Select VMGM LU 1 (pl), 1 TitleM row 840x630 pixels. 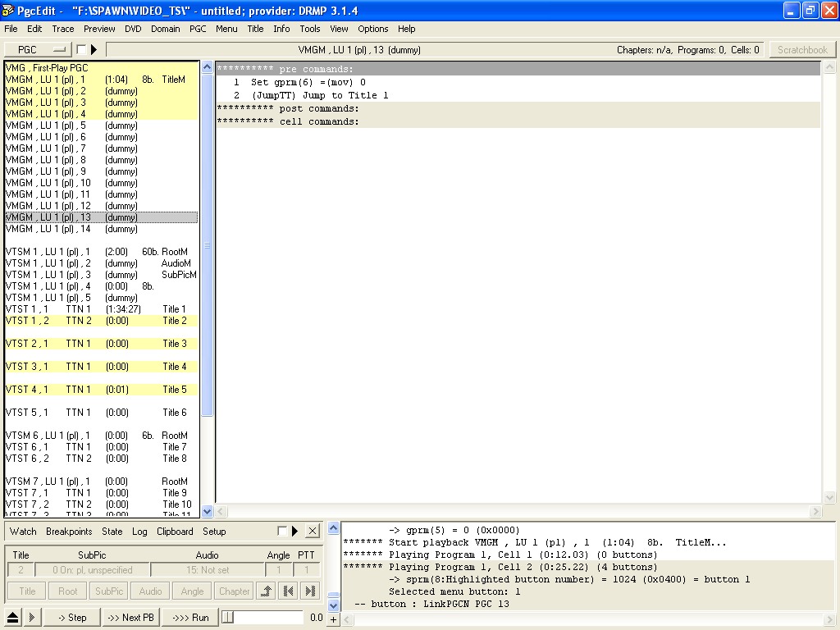click(101, 80)
